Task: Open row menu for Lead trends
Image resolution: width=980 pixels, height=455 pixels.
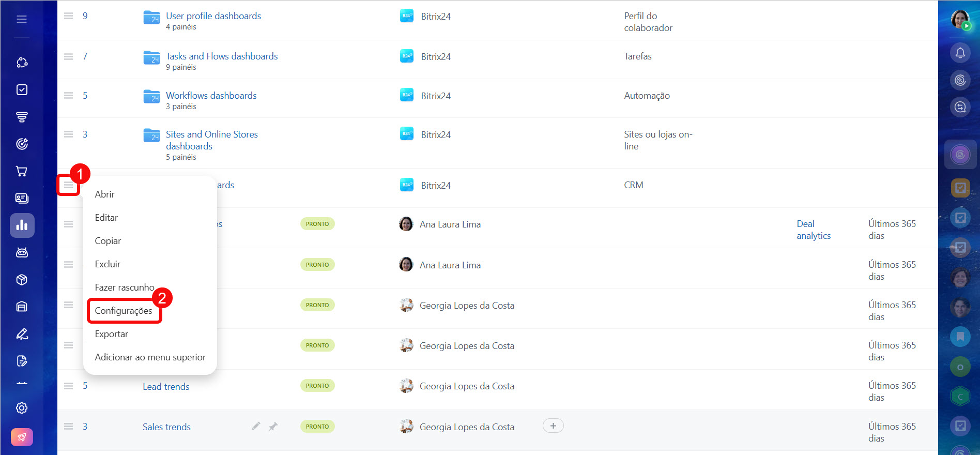Action: pos(68,386)
